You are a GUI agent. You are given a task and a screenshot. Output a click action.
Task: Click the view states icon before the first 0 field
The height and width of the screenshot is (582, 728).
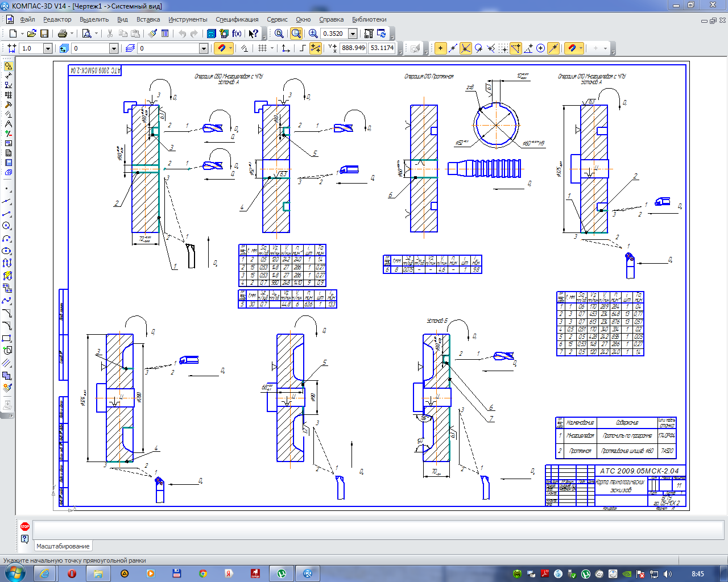pyautogui.click(x=64, y=48)
